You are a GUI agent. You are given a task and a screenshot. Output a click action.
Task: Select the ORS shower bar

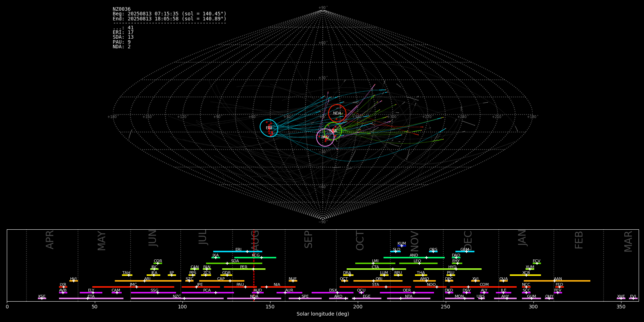tap(433, 252)
